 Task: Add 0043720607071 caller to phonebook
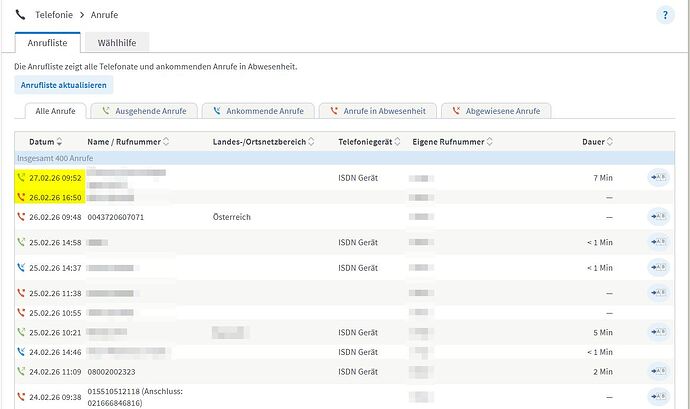[x=658, y=217]
